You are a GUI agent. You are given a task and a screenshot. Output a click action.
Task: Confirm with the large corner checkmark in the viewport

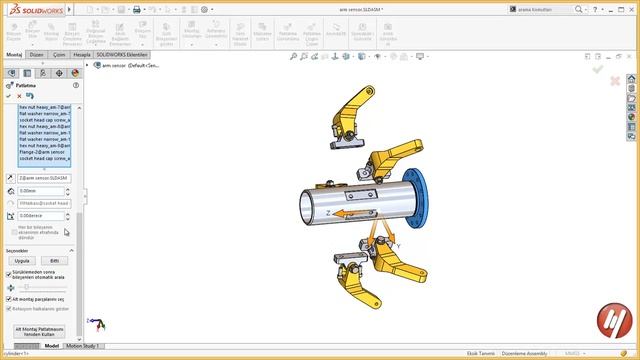pyautogui.click(x=598, y=69)
